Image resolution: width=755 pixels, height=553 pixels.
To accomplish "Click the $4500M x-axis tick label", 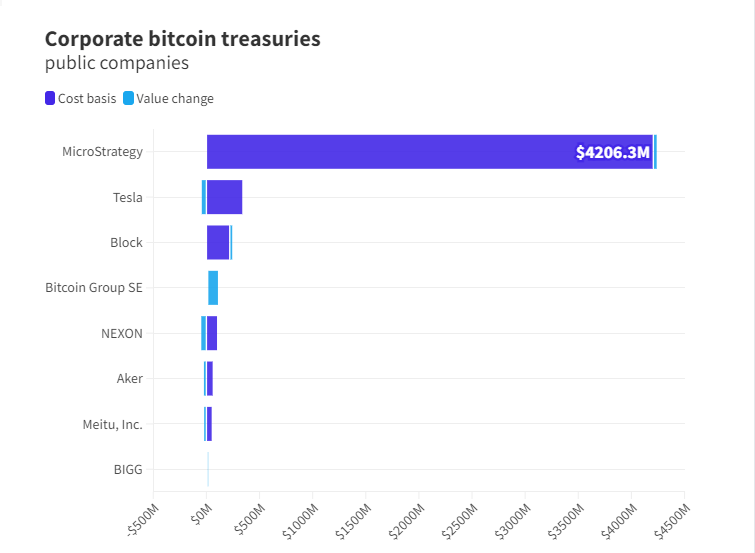I will point(673,520).
